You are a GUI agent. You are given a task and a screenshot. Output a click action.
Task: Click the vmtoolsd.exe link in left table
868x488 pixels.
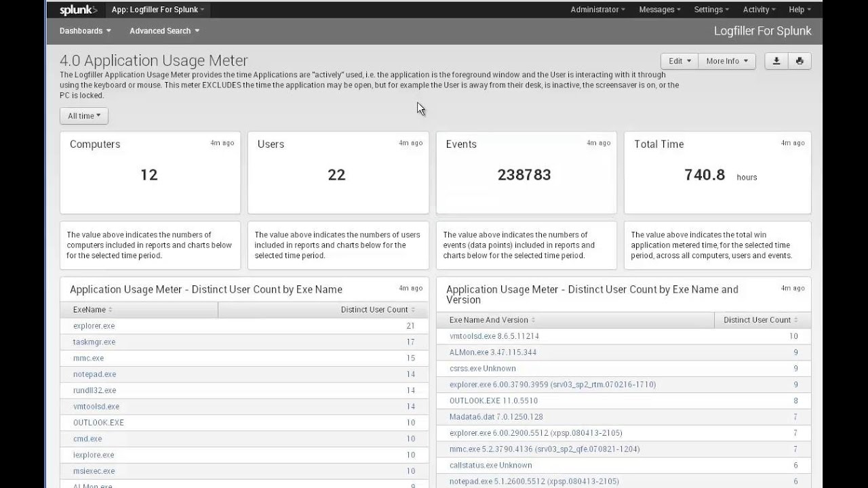pos(96,407)
